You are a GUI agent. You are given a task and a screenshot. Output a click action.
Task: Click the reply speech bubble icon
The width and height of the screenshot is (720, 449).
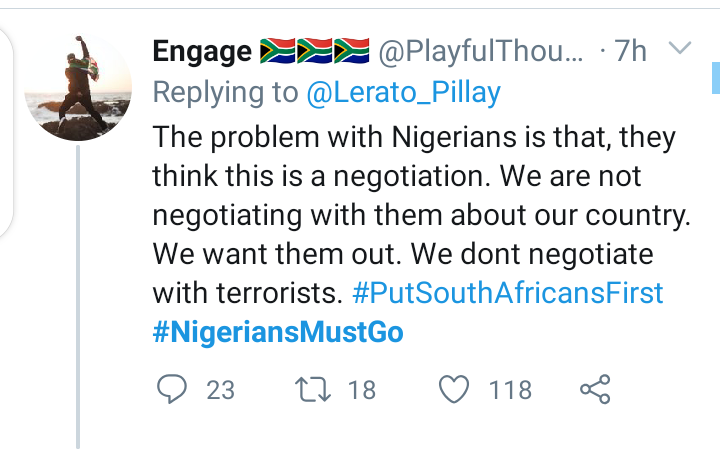(x=173, y=389)
